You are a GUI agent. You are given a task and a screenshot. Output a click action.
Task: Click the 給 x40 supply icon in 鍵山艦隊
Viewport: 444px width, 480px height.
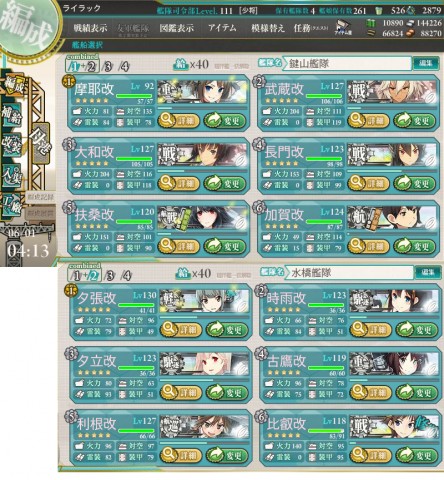(181, 64)
